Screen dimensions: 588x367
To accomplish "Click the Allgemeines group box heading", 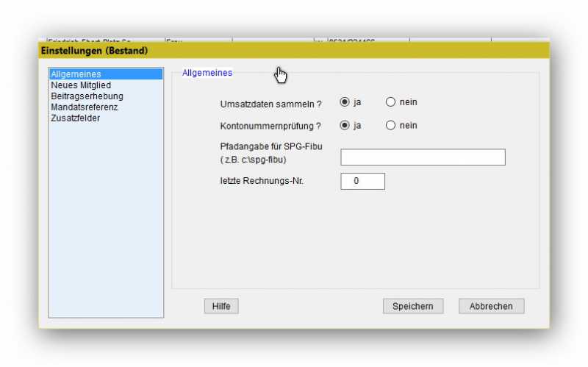I will [207, 73].
